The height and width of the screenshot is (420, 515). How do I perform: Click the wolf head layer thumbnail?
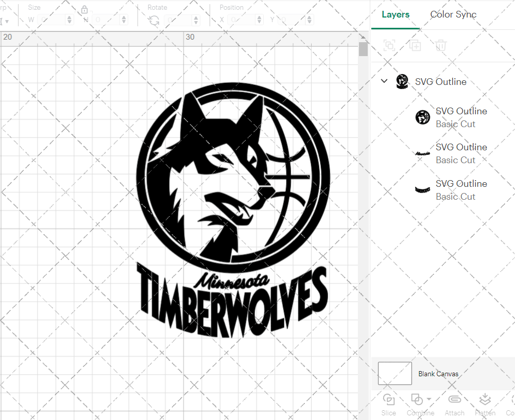(x=422, y=117)
